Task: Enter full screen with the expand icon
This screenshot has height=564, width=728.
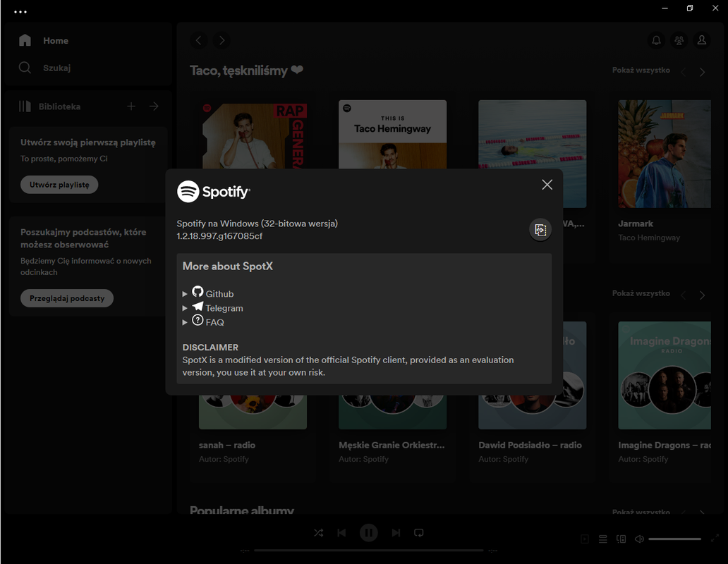Action: tap(715, 539)
